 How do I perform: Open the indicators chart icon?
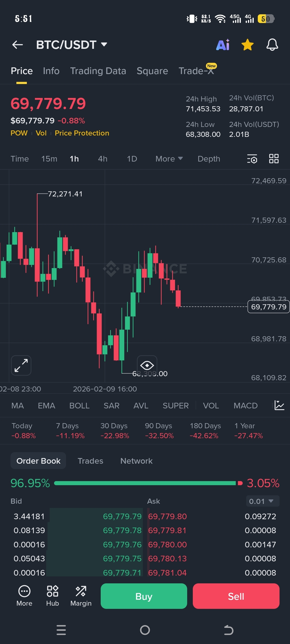[279, 405]
